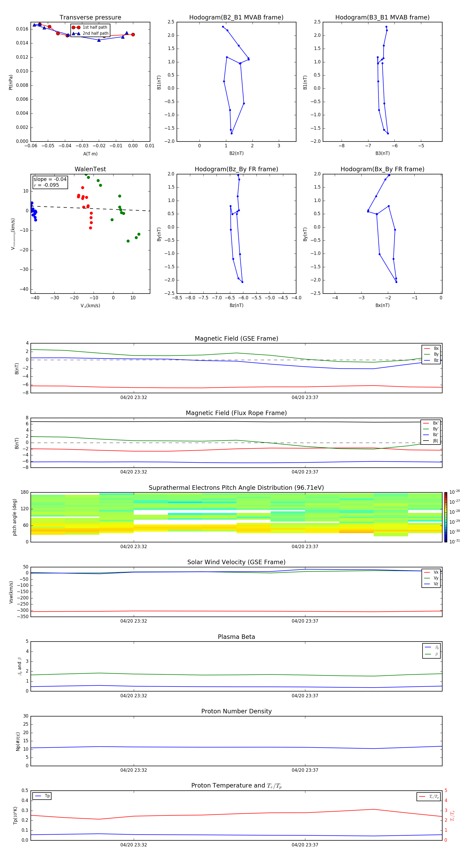Click the 'Np(#/cc)' axis label
This screenshot has width=473, height=868.
click(18, 741)
